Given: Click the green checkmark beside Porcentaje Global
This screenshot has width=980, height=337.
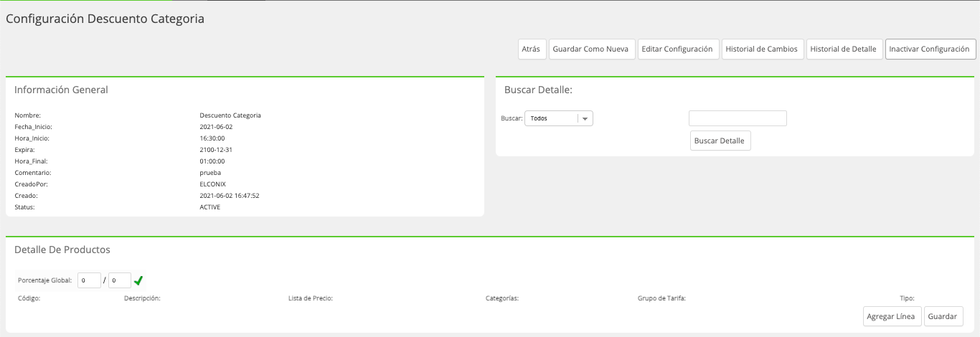Looking at the screenshot, I should pos(138,280).
